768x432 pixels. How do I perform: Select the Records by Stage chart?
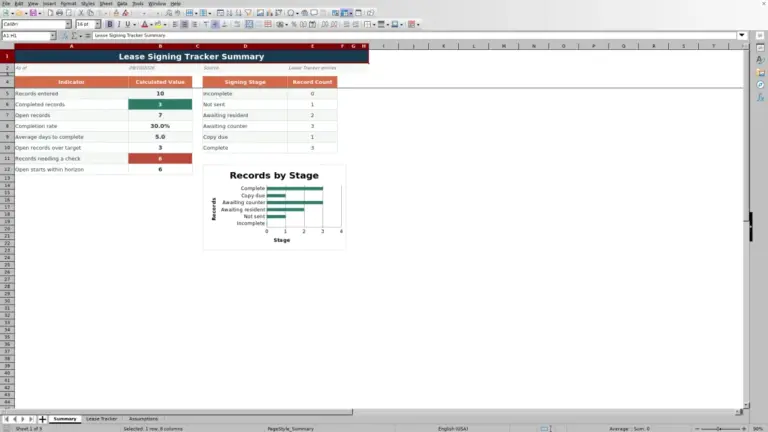tap(274, 207)
